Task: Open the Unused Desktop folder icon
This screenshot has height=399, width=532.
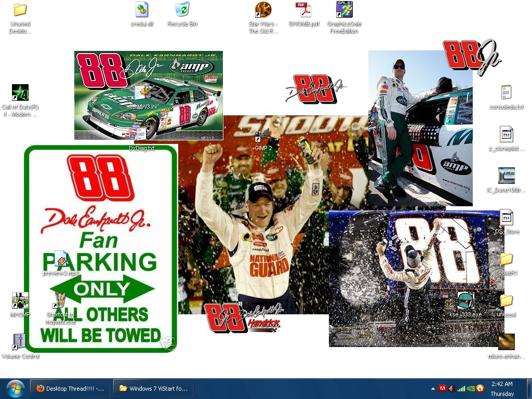Action: (20, 9)
